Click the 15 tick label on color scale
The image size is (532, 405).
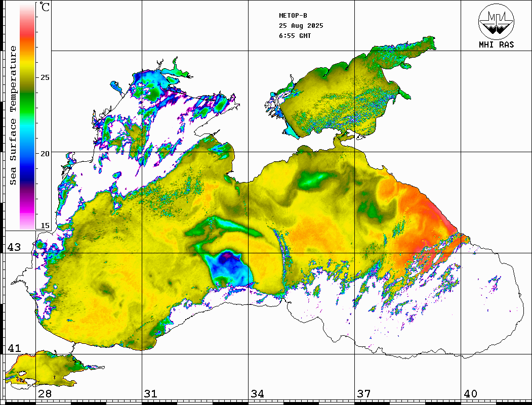click(45, 226)
